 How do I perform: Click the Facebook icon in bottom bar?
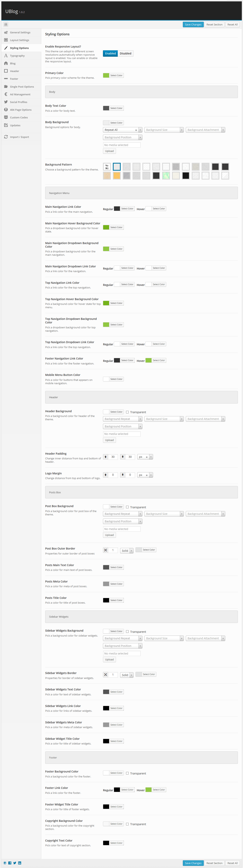10,863
